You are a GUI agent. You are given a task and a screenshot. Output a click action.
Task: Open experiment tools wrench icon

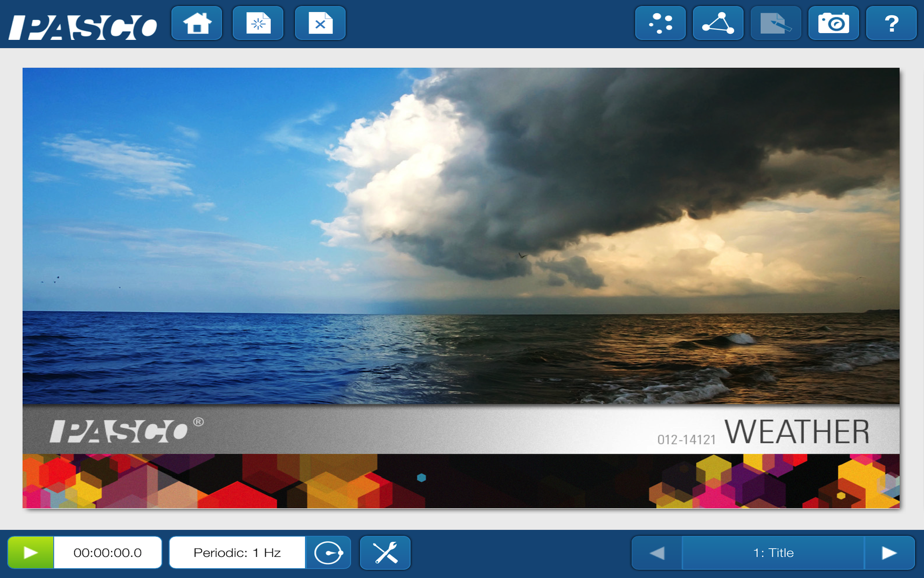pos(385,552)
